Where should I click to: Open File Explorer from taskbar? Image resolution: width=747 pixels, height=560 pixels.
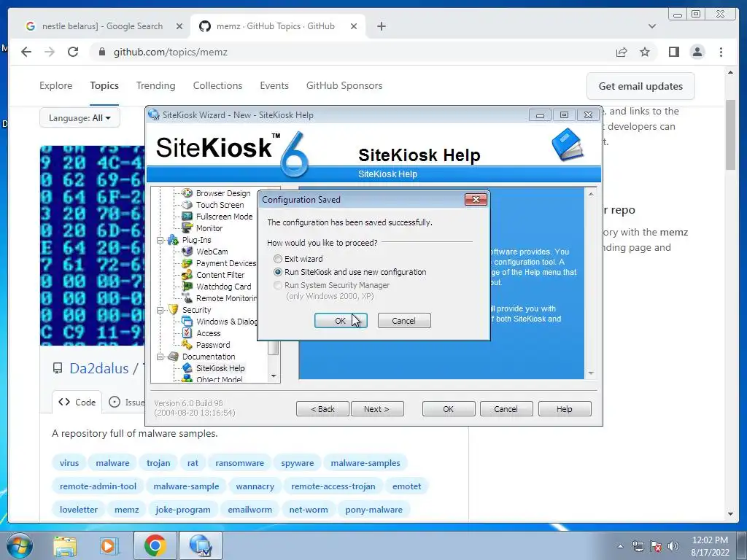[x=65, y=545]
